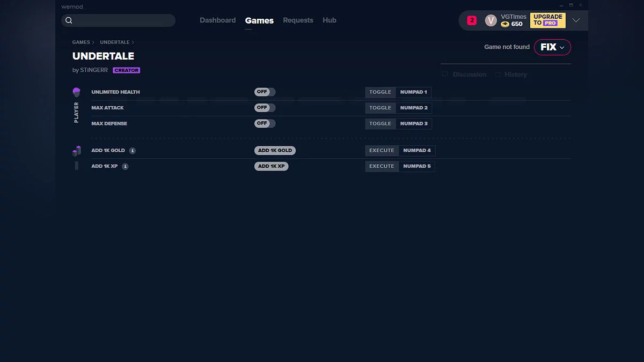Click the coin points icon near 650
Image resolution: width=644 pixels, height=362 pixels.
(504, 24)
